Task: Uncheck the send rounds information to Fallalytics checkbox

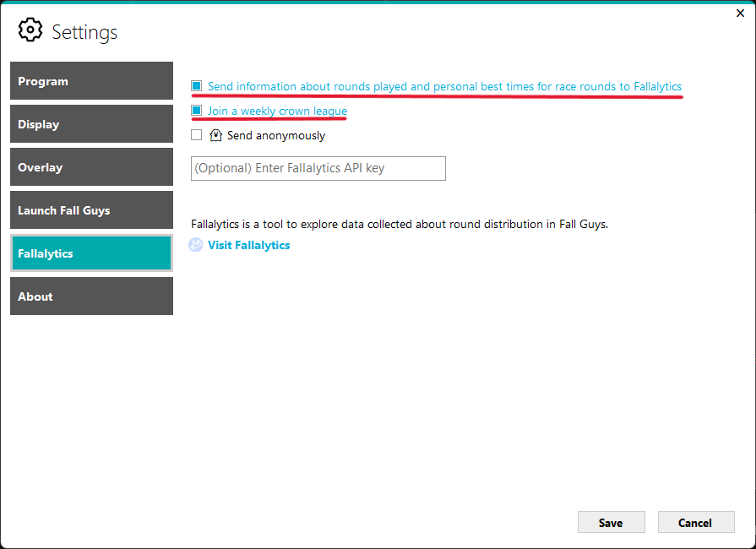Action: [x=196, y=86]
